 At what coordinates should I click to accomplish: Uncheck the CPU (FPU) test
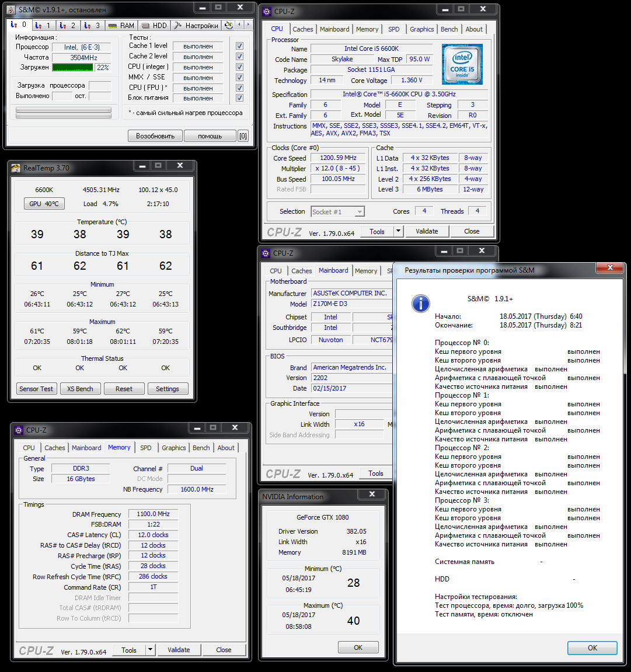(239, 88)
